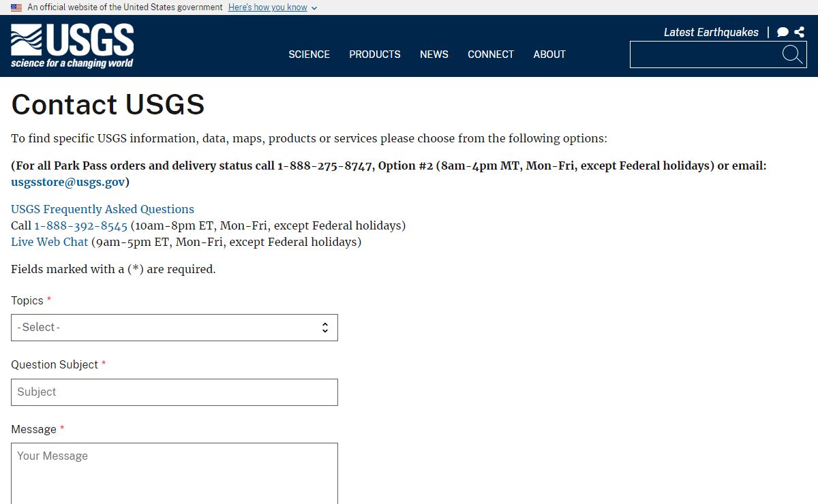Screen dimensions: 818x504
Task: Click the Your Message text area
Action: [x=175, y=473]
